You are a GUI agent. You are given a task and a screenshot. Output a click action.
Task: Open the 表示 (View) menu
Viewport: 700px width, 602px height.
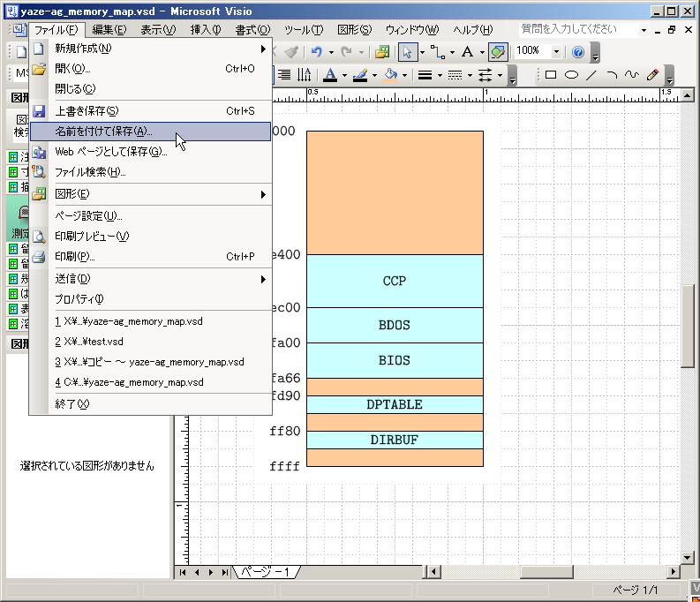click(158, 30)
